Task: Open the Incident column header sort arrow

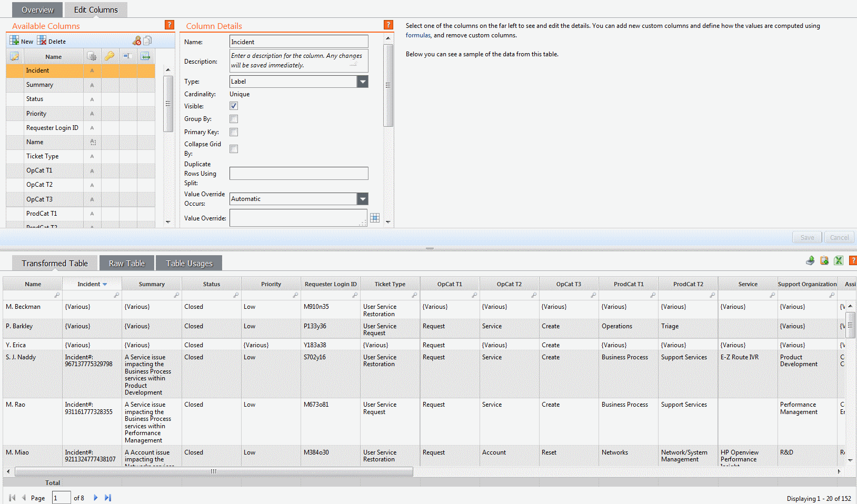Action: point(105,285)
